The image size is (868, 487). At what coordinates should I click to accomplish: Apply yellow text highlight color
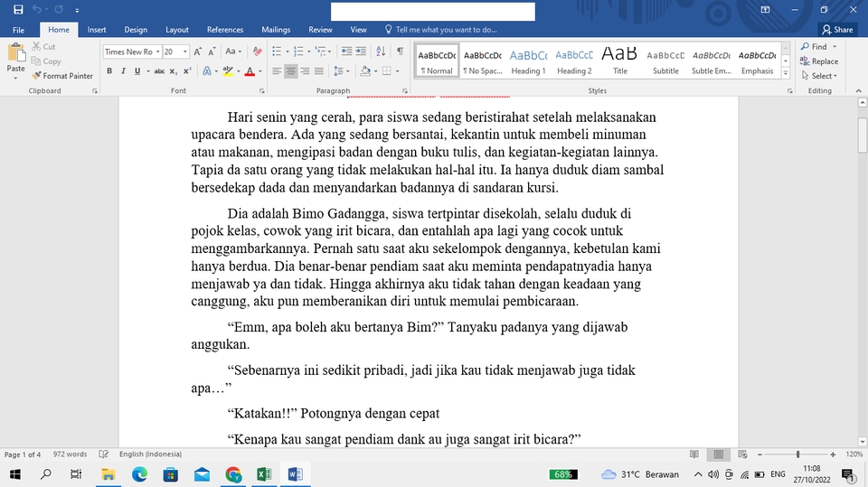coord(228,70)
